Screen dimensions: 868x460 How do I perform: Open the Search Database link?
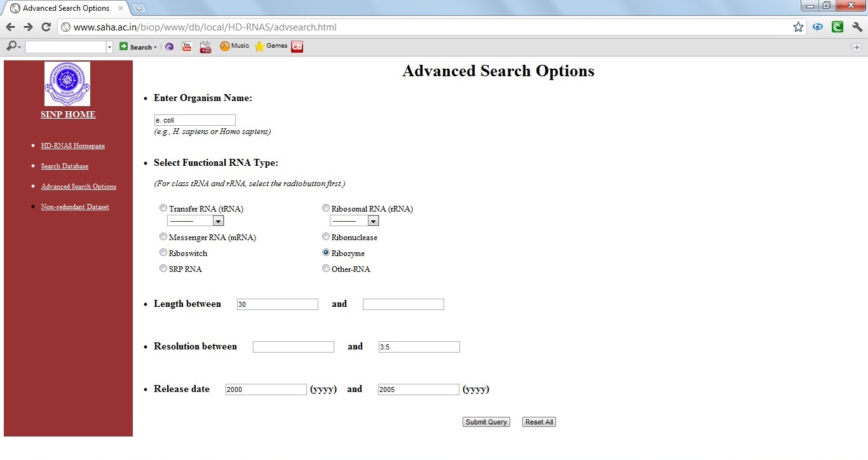[65, 166]
